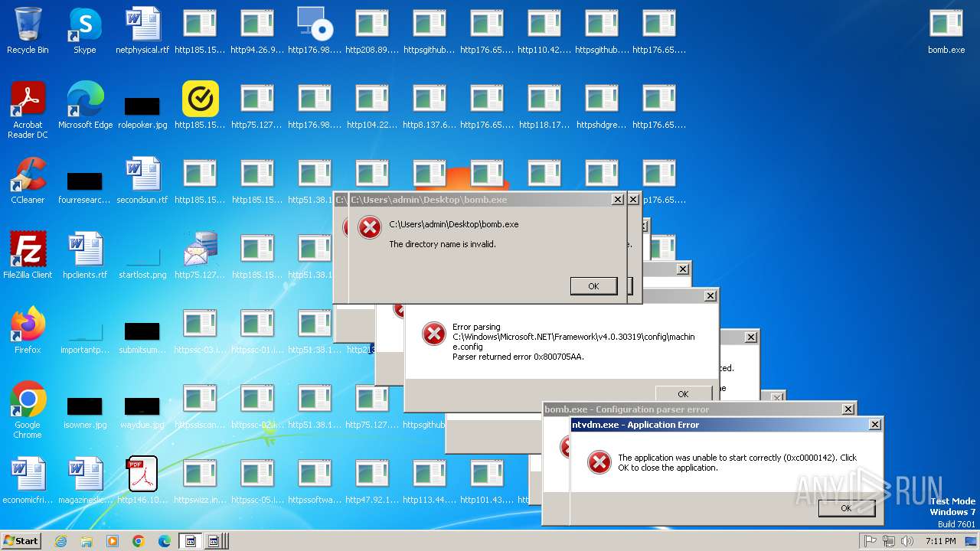The image size is (980, 551).
Task: Select the httpswizz.in... file icon
Action: (x=200, y=481)
